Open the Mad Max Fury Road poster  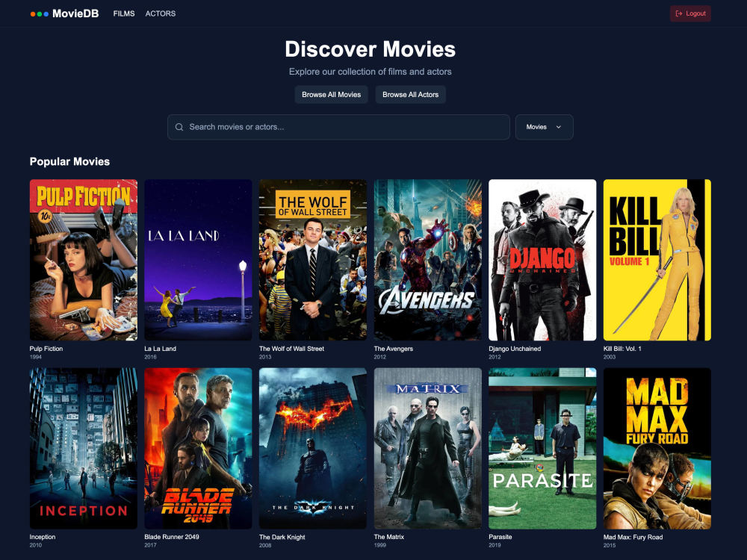pyautogui.click(x=657, y=449)
